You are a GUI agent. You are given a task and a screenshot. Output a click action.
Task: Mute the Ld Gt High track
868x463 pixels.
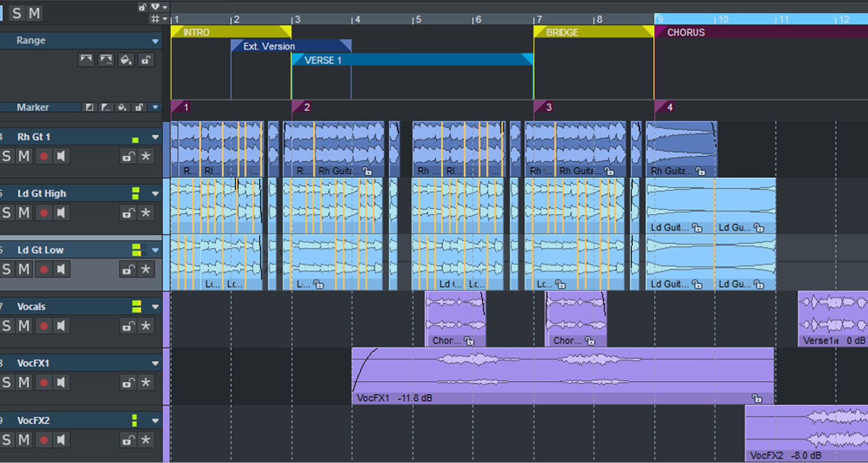click(23, 213)
